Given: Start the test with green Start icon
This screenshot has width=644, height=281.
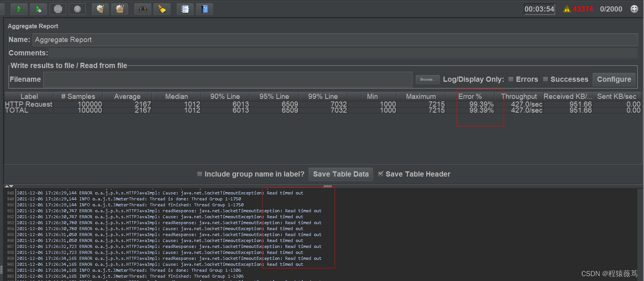Looking at the screenshot, I should [x=19, y=9].
